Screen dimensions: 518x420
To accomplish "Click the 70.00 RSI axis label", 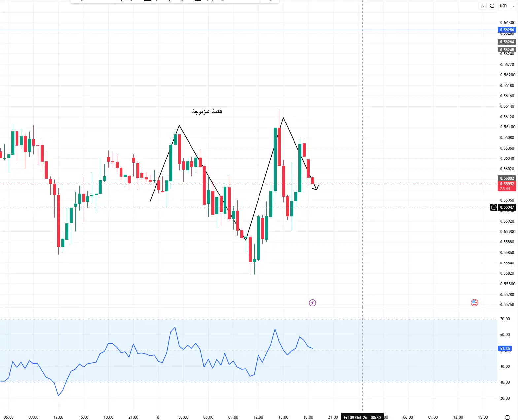I will (x=505, y=319).
